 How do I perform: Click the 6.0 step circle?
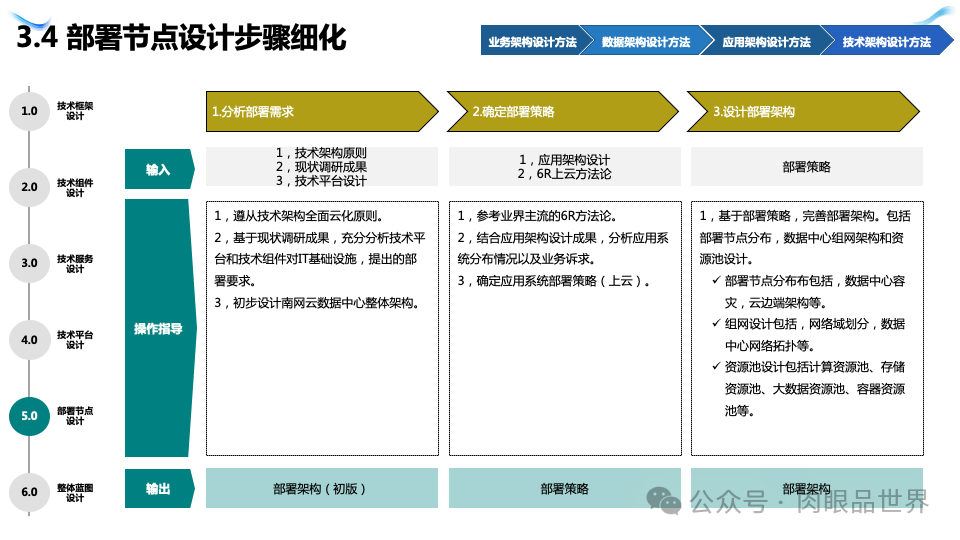[29, 492]
